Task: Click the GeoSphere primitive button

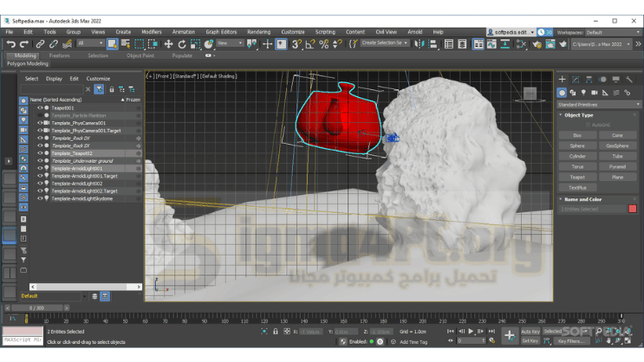Action: pos(617,145)
